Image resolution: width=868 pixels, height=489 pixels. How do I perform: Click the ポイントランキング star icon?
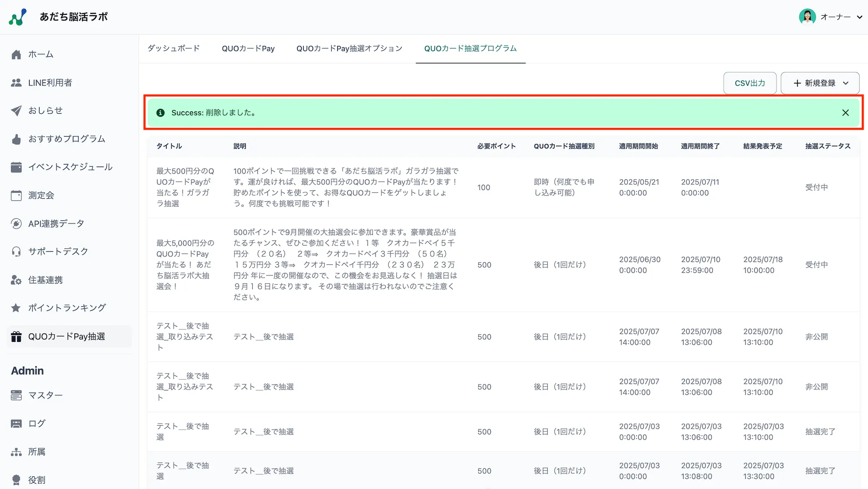point(16,308)
